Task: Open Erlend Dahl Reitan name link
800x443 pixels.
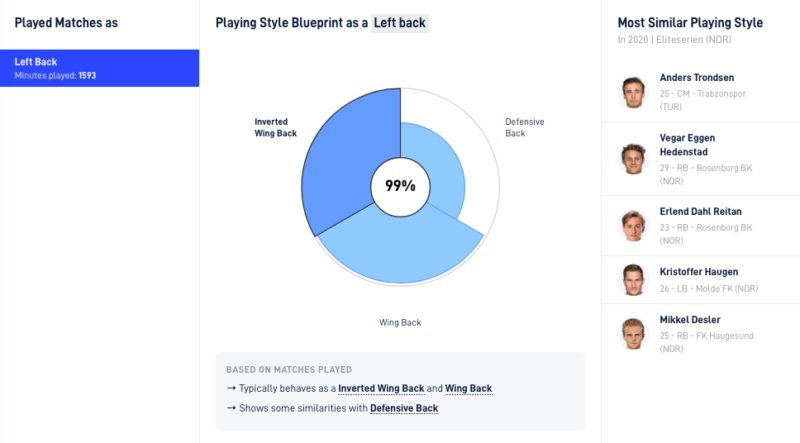Action: click(x=700, y=211)
